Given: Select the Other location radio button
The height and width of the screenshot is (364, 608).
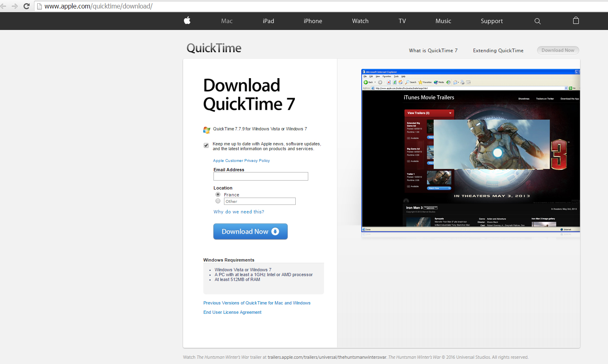Looking at the screenshot, I should 218,201.
